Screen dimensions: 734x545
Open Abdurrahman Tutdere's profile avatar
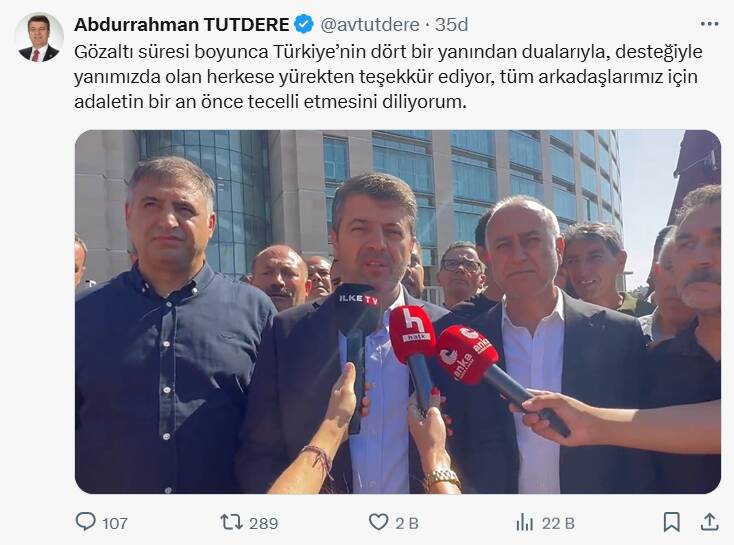[39, 37]
